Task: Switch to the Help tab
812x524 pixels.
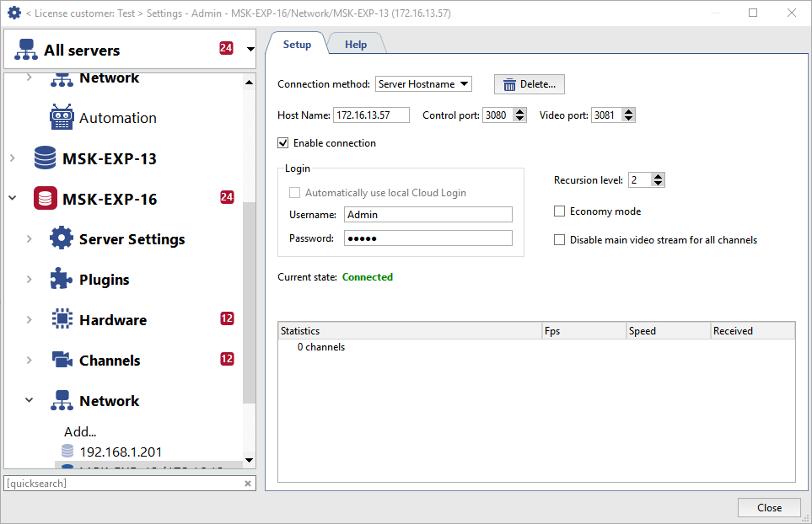Action: pos(355,45)
